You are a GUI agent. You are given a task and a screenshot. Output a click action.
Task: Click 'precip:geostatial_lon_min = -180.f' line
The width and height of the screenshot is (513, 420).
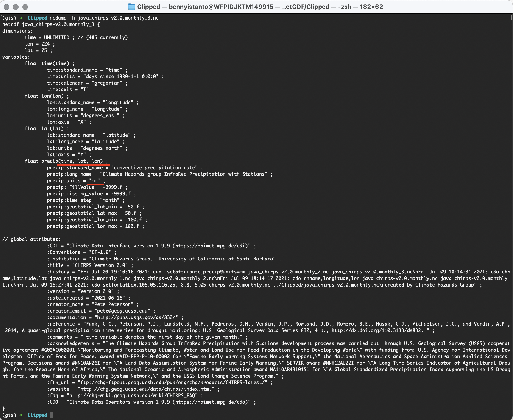[97, 220]
